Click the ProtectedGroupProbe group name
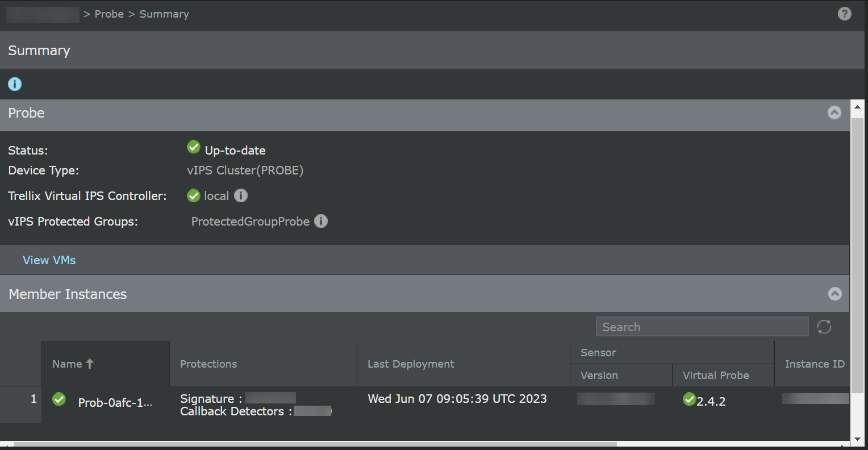The height and width of the screenshot is (450, 868). tap(251, 222)
